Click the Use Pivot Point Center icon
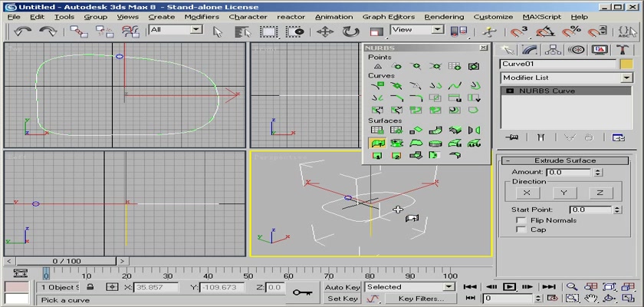644x307 pixels. coord(458,32)
